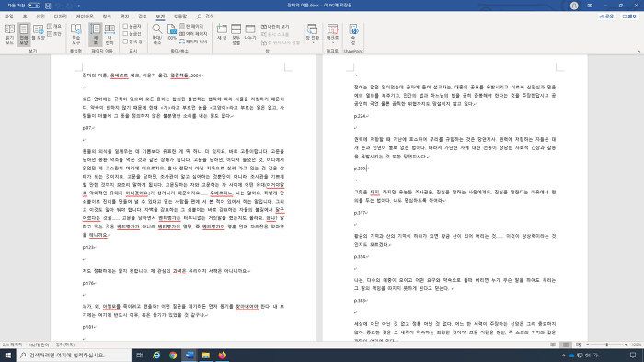Open the Zoom (확대/축소) dialog
The height and width of the screenshot is (362, 644).
click(157, 34)
